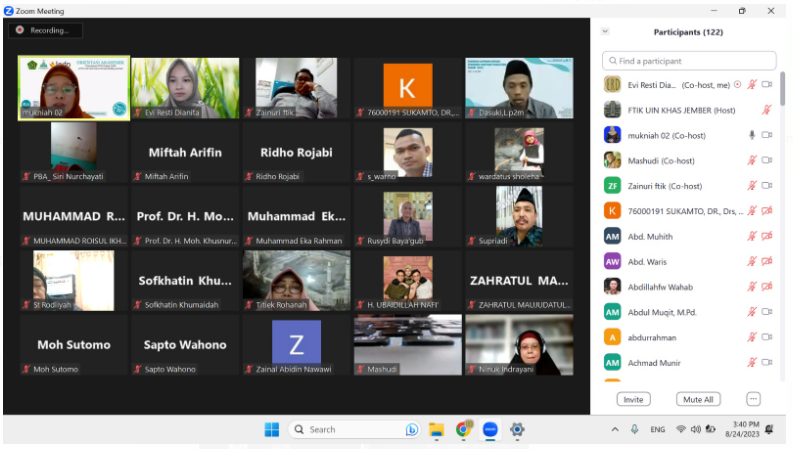Screen dimensions: 793x449
Task: Select the Rusydi Baya'gub video tile
Action: pyautogui.click(x=408, y=216)
